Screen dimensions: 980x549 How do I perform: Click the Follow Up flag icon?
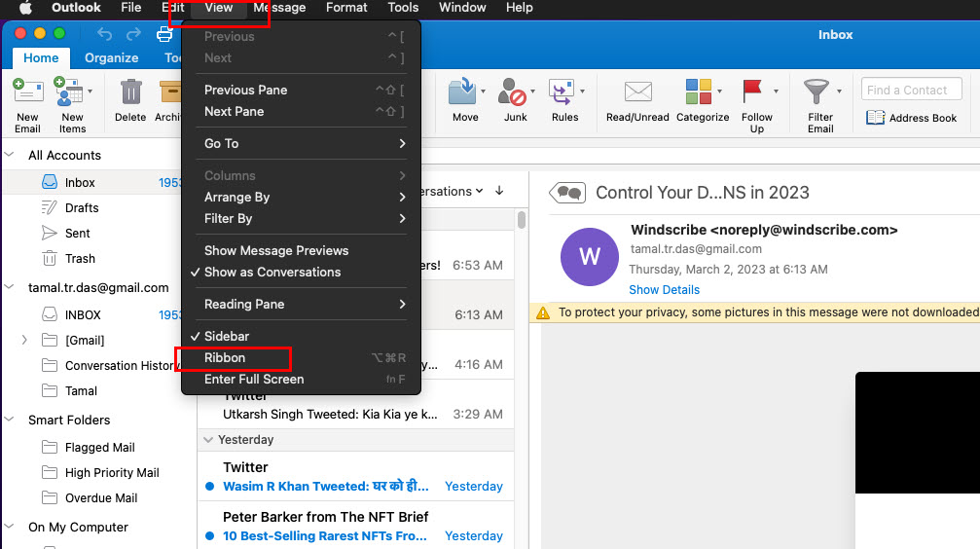[x=752, y=93]
